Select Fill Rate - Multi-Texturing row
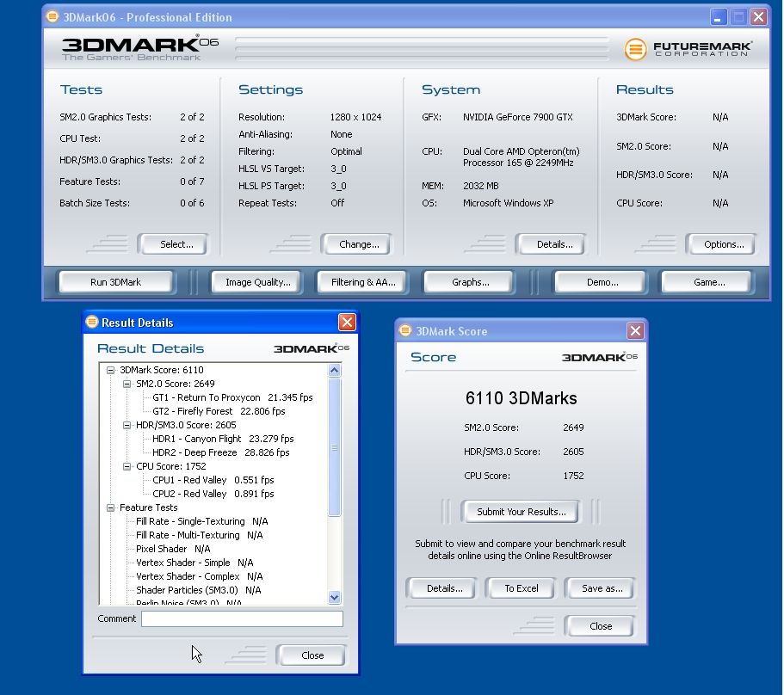 point(199,535)
